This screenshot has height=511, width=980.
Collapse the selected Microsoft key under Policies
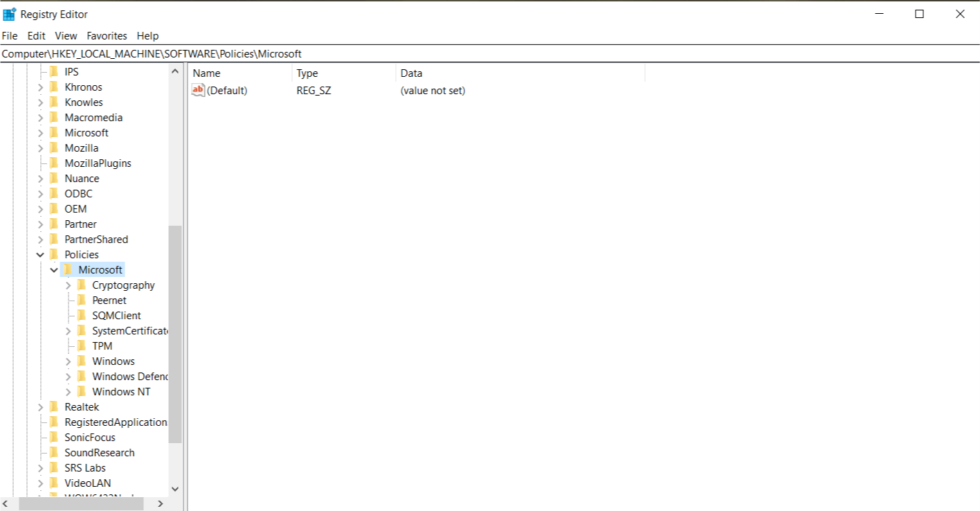(54, 270)
